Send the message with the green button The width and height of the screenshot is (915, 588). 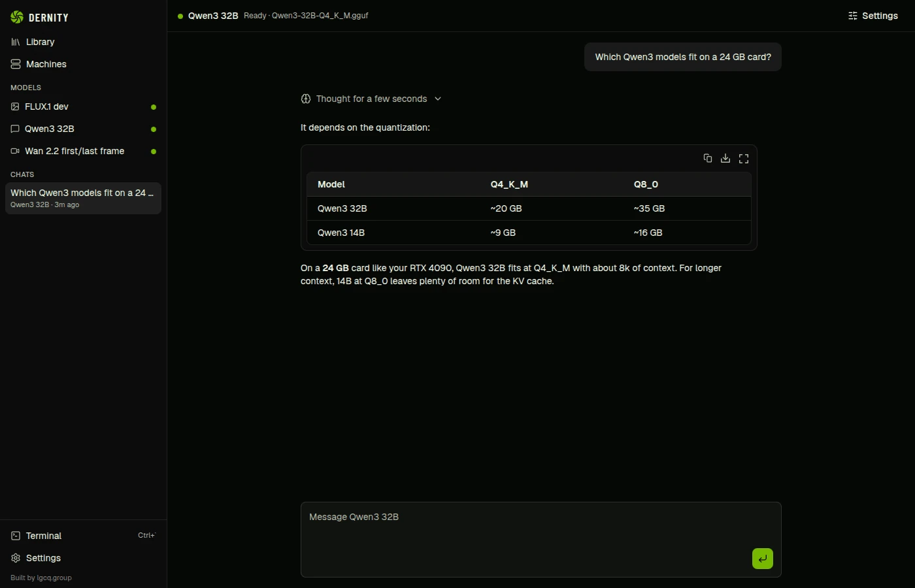[x=763, y=559]
